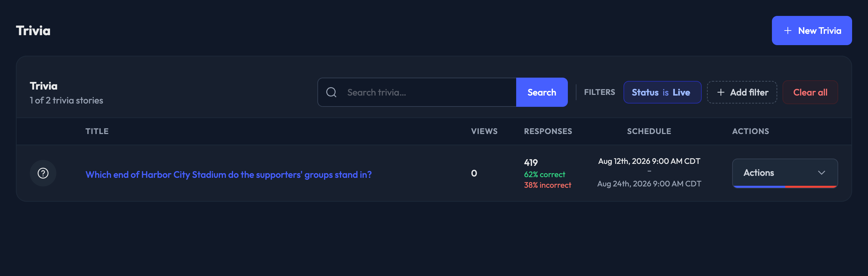Click the New Trivia button
The image size is (868, 276).
point(812,31)
